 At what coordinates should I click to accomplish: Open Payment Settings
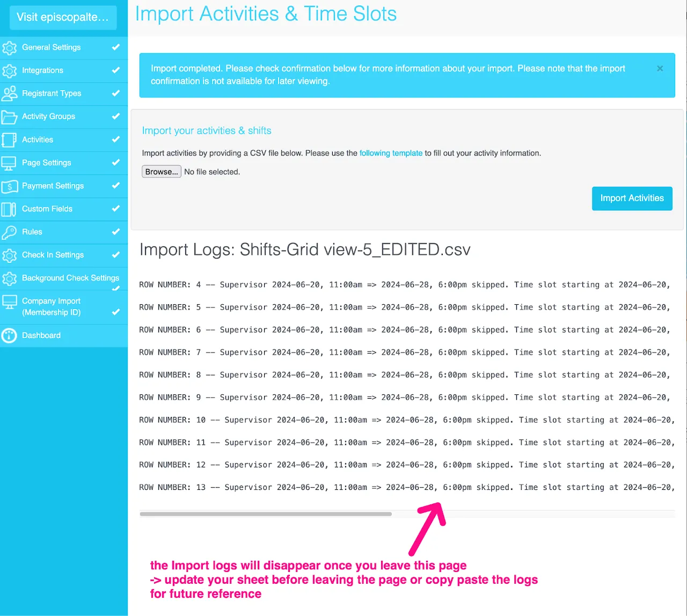point(64,186)
